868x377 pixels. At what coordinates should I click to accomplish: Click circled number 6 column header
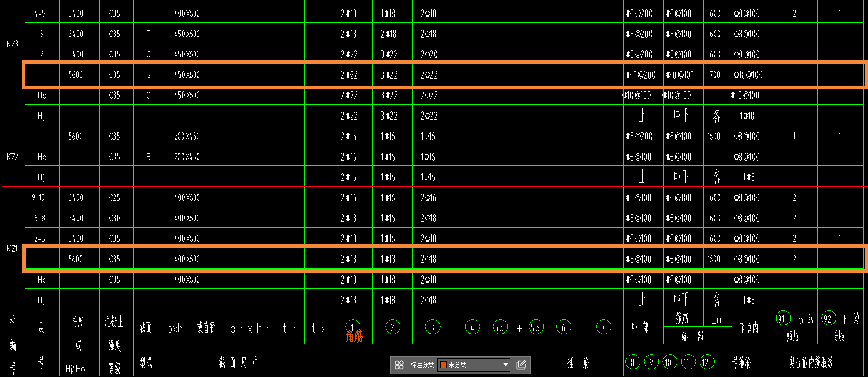(564, 327)
